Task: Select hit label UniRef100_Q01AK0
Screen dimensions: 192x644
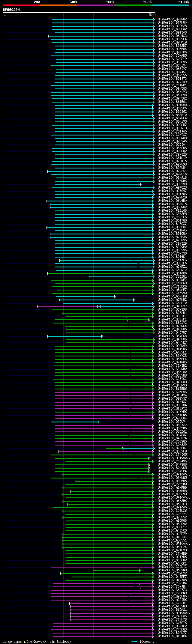Action: coord(172,273)
